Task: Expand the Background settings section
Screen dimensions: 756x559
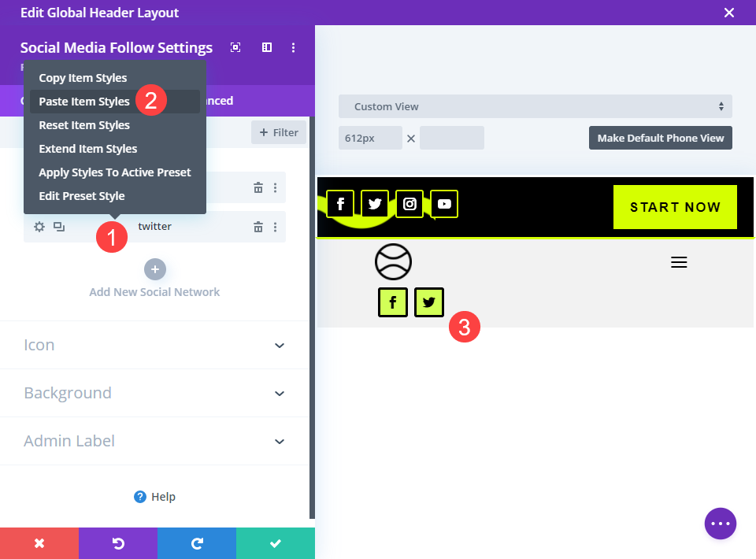Action: pyautogui.click(x=154, y=393)
